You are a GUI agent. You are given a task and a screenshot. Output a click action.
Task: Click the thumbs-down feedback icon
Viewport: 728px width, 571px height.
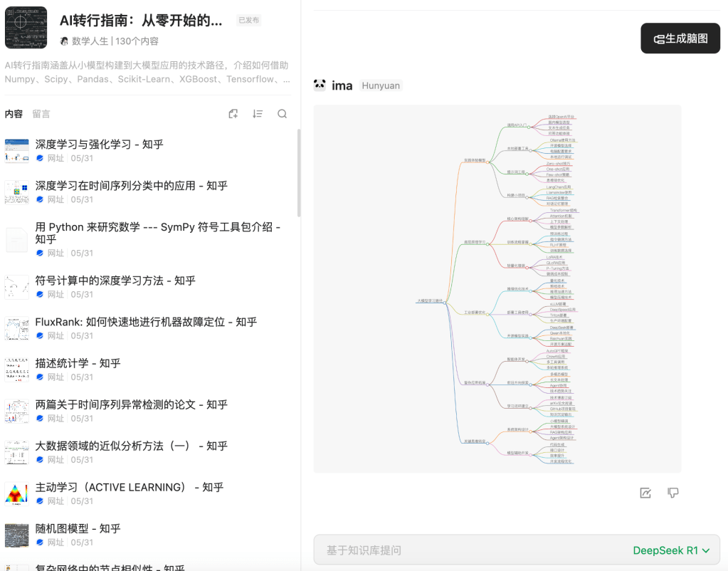[672, 493]
